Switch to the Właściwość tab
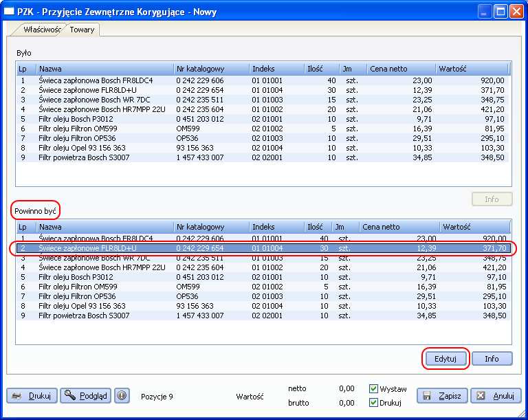This screenshot has height=420, width=528. point(42,30)
